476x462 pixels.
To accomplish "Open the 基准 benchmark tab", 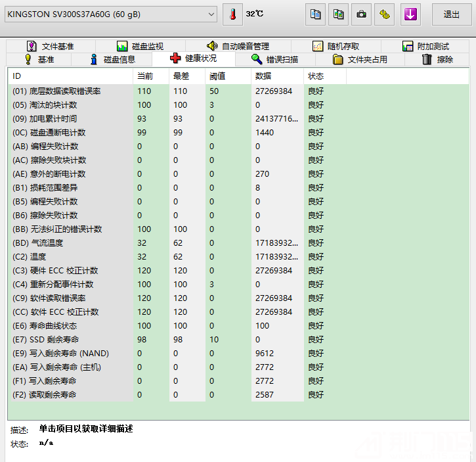I will pyautogui.click(x=39, y=59).
